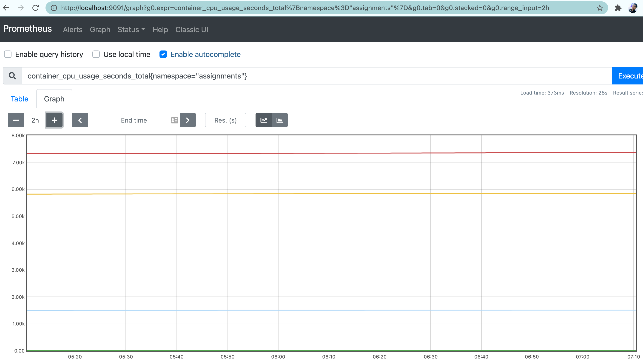Switch to the Table tab
Image resolution: width=643 pixels, height=364 pixels.
coord(19,98)
